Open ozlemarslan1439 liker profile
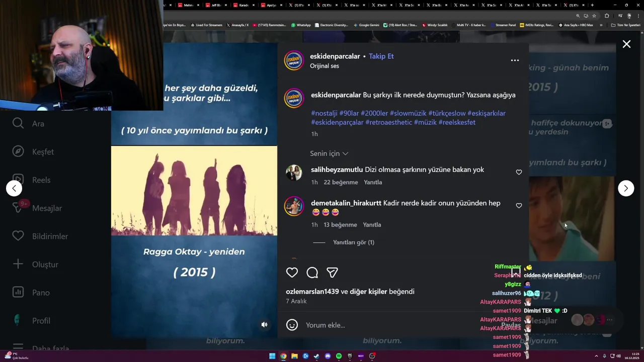Screen dimensions: 644x362 point(312,292)
